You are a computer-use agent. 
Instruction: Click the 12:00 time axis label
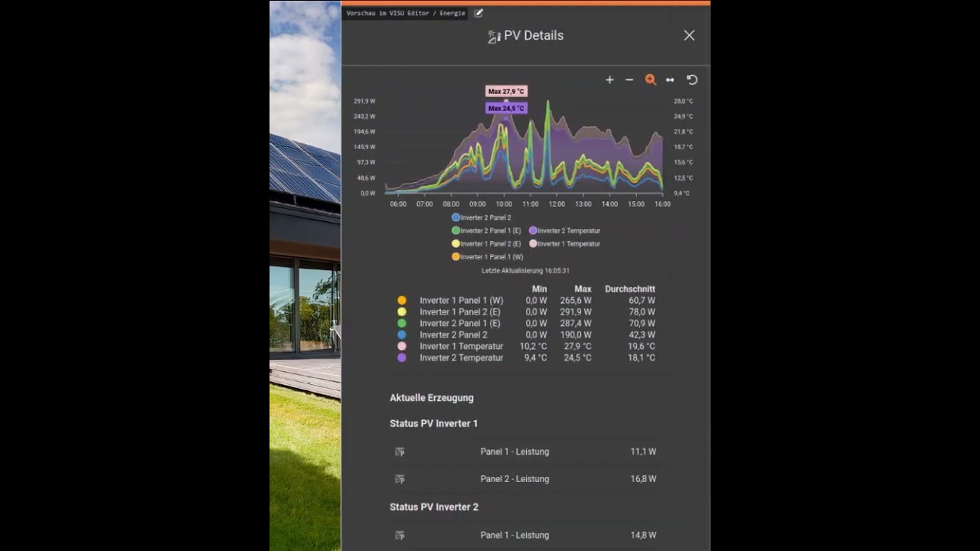(x=557, y=204)
